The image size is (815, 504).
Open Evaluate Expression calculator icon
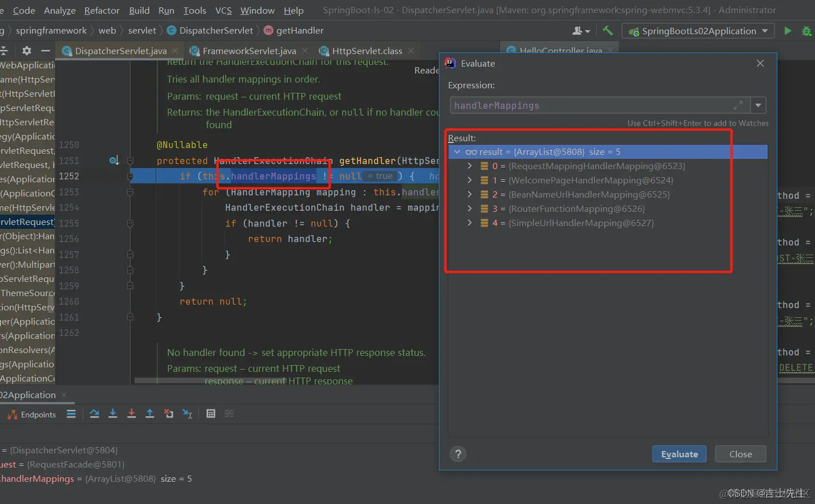[x=211, y=414]
